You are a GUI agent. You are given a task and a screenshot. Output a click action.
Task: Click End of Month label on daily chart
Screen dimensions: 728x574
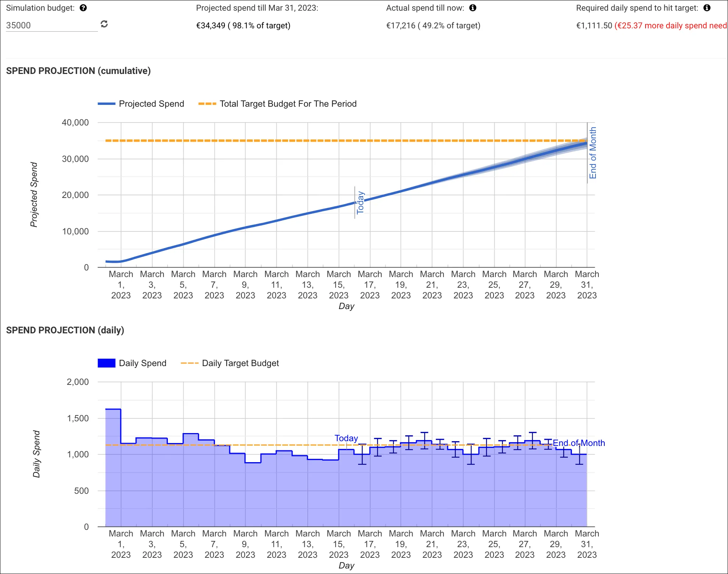579,443
